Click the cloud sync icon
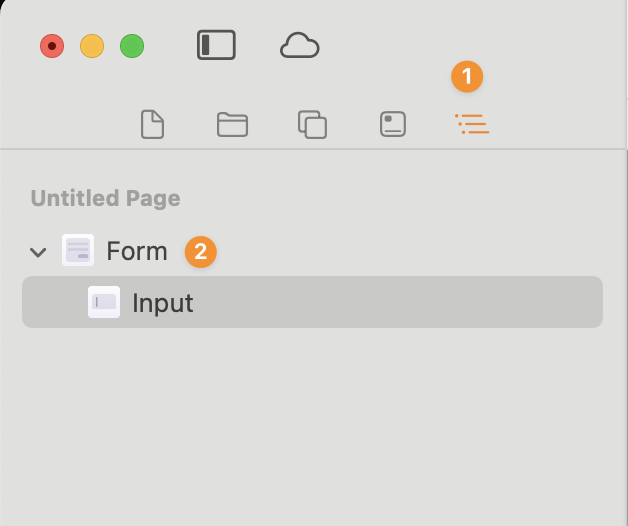This screenshot has width=628, height=526. click(299, 46)
